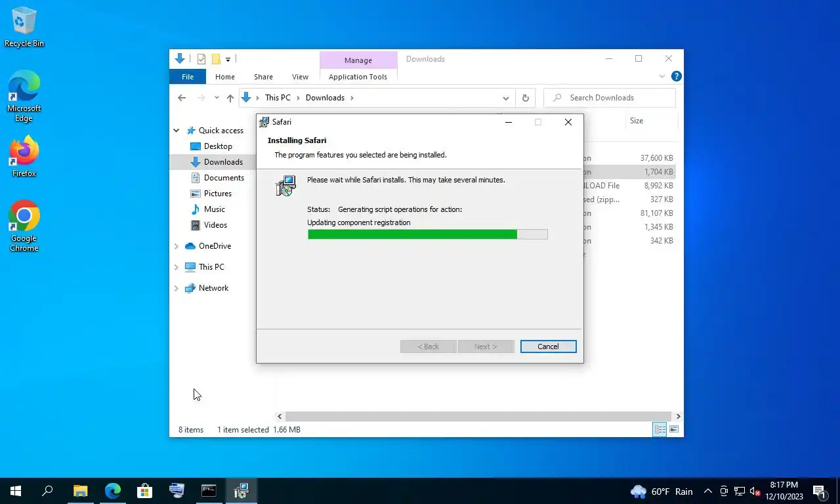Screen dimensions: 840x504
Task: Select Downloads in the navigation pane
Action: [223, 162]
